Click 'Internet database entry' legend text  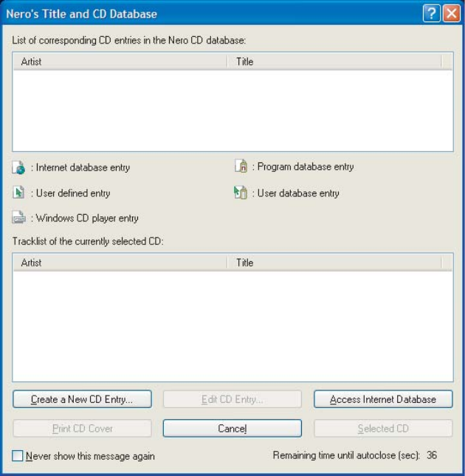[x=83, y=168]
